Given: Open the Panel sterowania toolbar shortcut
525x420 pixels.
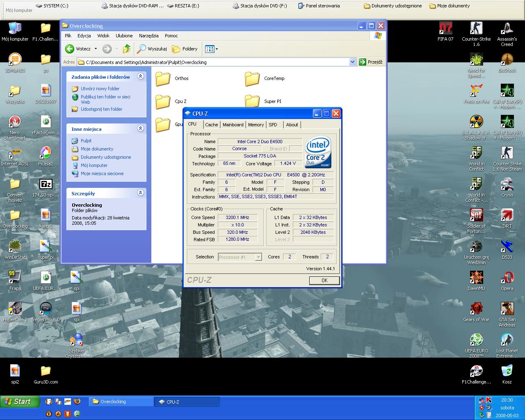Looking at the screenshot, I should click(x=319, y=6).
